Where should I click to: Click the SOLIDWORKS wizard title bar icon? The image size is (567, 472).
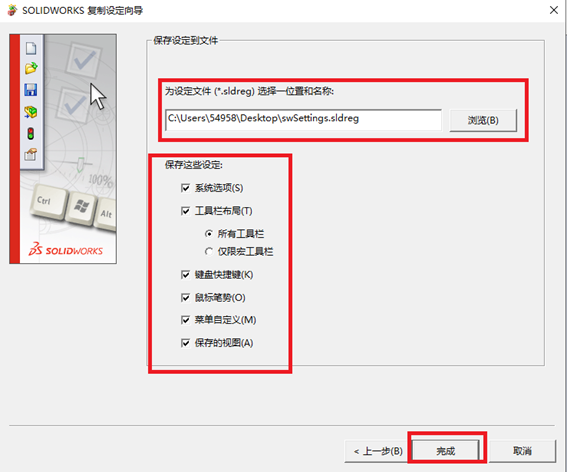(x=12, y=10)
